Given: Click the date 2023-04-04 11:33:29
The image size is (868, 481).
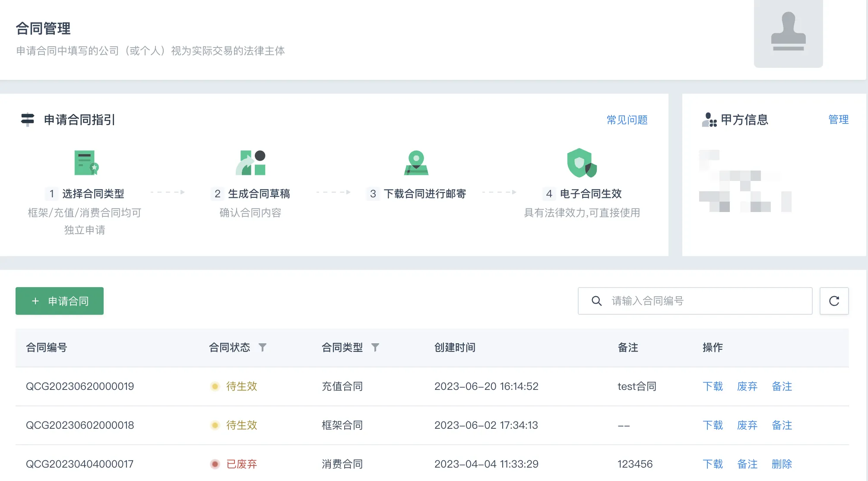Looking at the screenshot, I should (x=486, y=464).
